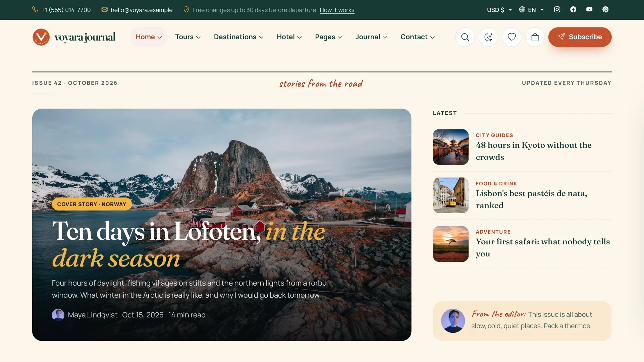The image size is (644, 362).
Task: Read 48 hours in Kyoto article
Action: click(x=533, y=151)
